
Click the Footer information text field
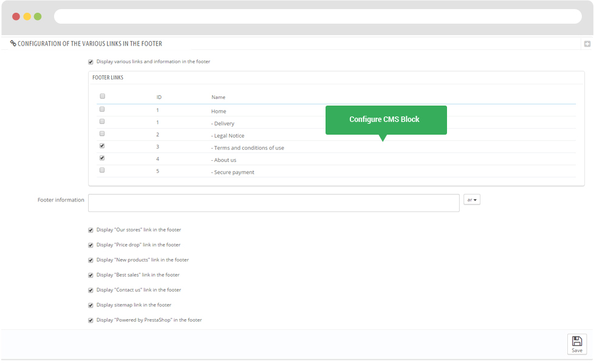[273, 203]
